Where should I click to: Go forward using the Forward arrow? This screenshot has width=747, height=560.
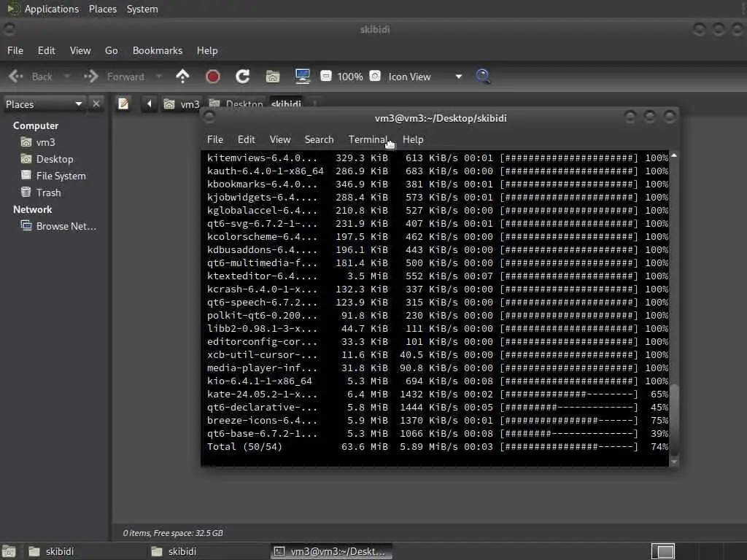point(114,77)
